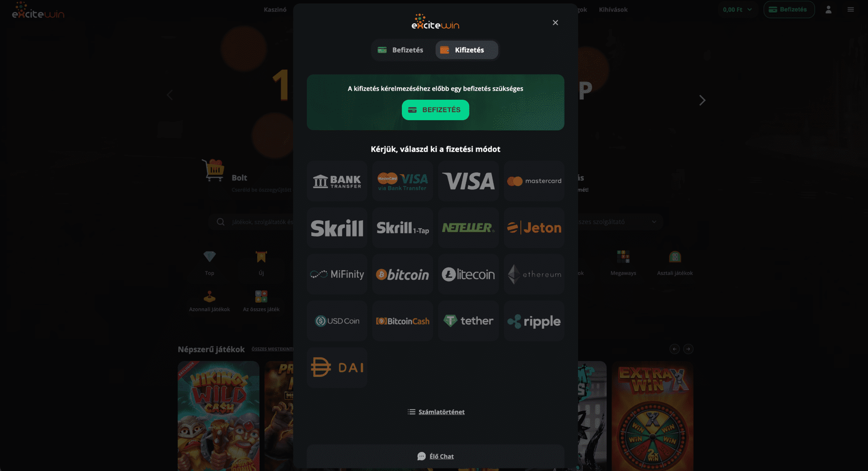Select Neteller payment method

[468, 227]
